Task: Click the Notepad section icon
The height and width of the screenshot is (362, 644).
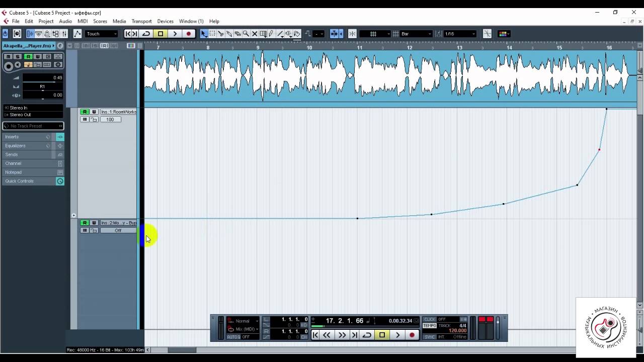Action: coord(60,172)
